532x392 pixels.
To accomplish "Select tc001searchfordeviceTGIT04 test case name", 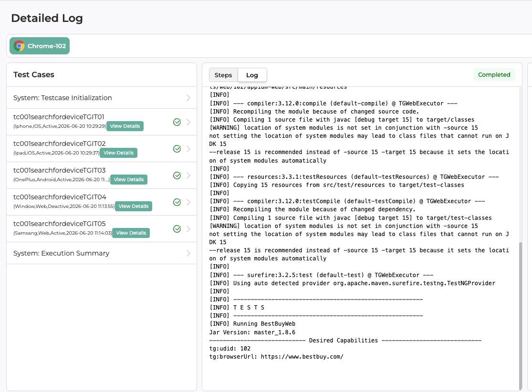I will [x=60, y=197].
